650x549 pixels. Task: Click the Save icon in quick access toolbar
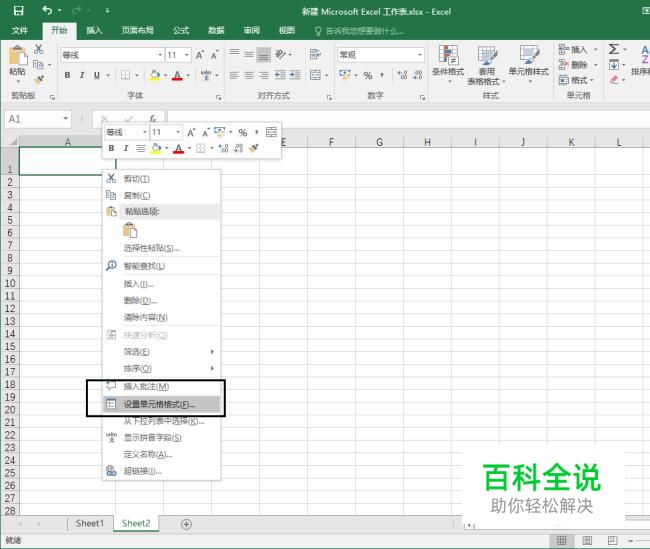point(18,11)
